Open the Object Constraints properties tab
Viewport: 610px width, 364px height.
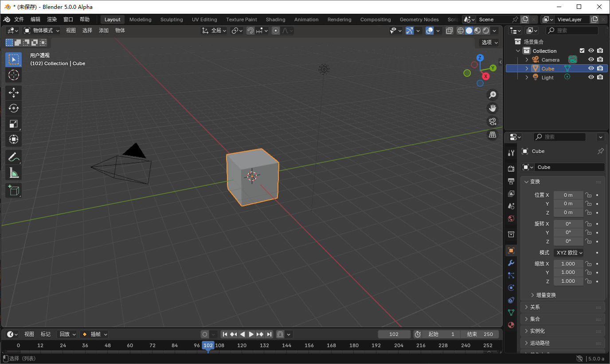(511, 300)
